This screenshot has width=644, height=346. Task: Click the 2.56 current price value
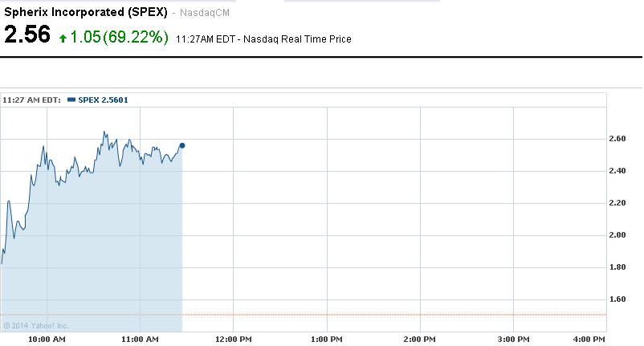pyautogui.click(x=27, y=36)
